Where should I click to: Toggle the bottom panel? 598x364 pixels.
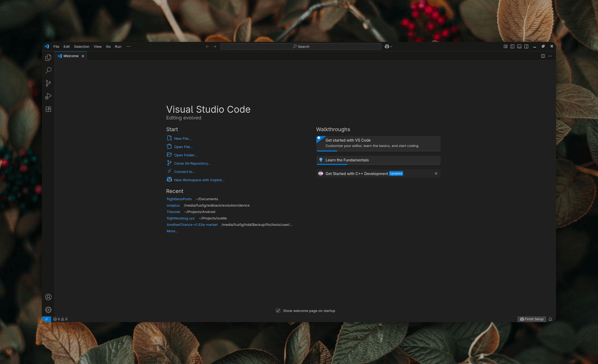[519, 46]
